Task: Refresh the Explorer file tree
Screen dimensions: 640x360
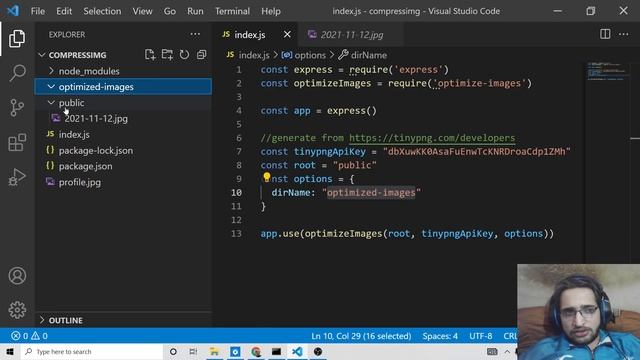Action: click(x=184, y=55)
